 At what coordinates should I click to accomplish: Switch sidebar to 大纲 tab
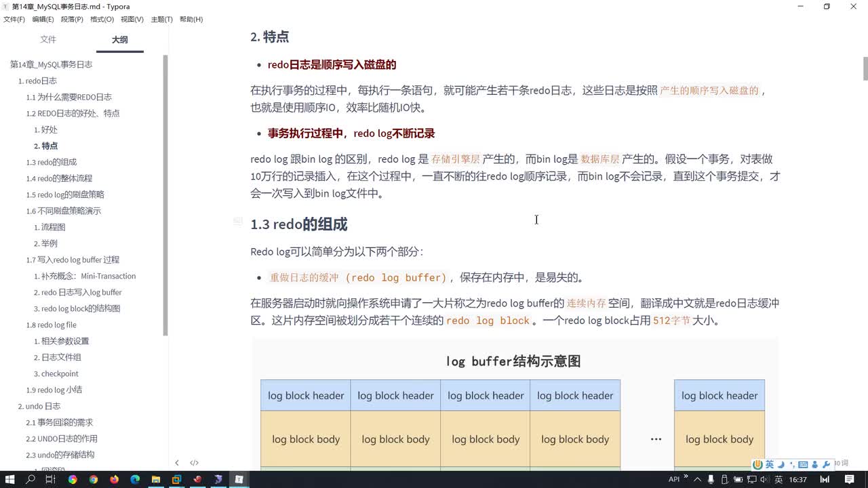(119, 40)
